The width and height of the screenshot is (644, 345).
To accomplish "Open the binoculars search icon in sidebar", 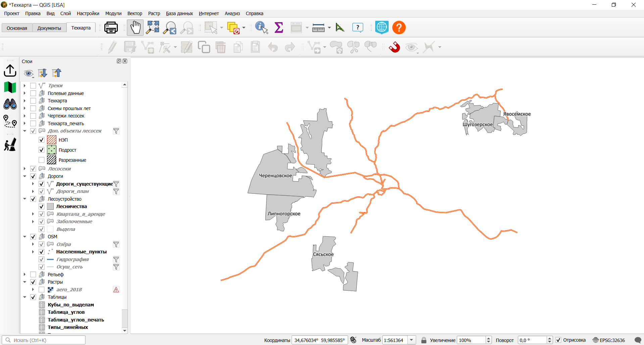I will coord(10,104).
